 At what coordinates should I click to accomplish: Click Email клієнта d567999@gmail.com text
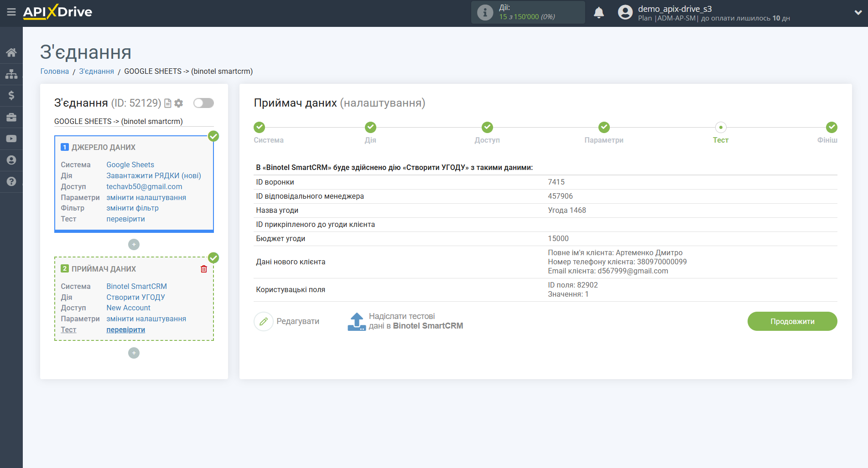click(x=608, y=271)
